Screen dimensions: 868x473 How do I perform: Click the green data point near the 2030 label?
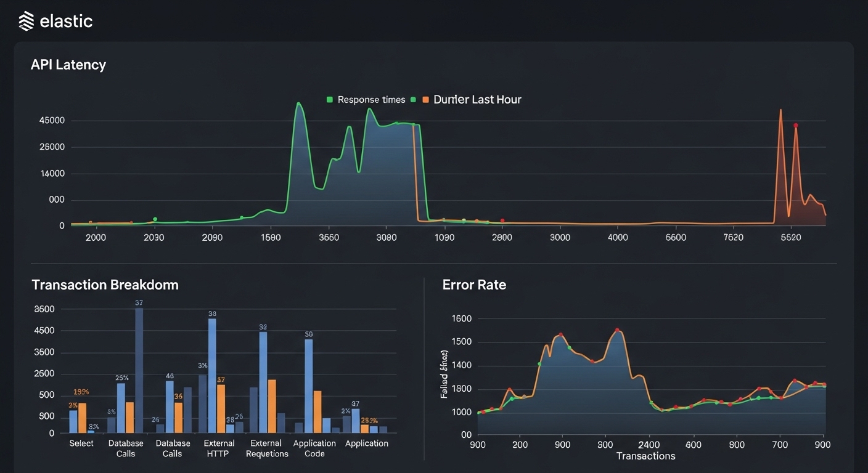155,219
